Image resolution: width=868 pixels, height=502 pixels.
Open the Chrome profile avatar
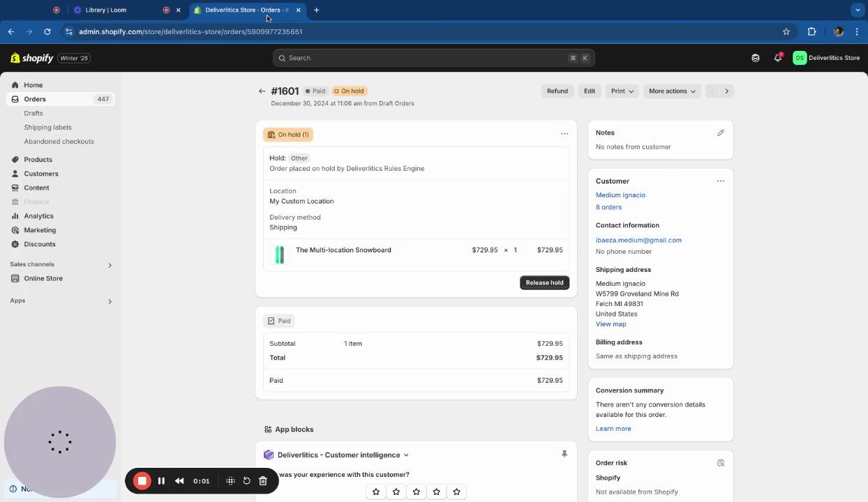pos(839,31)
